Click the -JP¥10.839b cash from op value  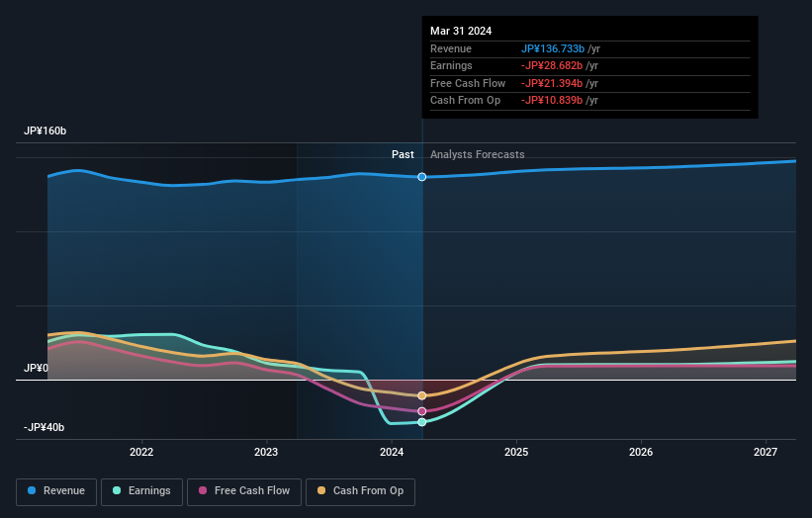pyautogui.click(x=552, y=101)
